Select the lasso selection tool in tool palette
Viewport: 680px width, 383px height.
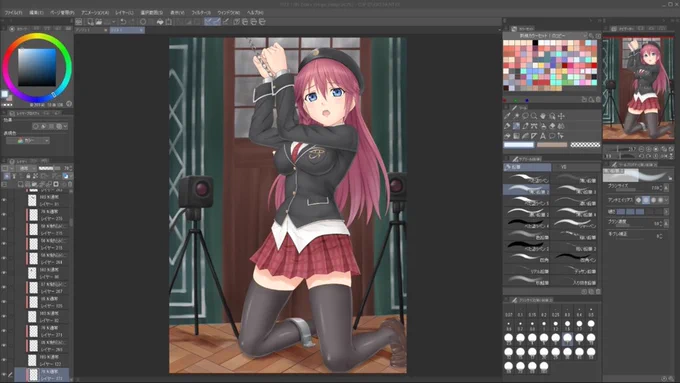525,116
